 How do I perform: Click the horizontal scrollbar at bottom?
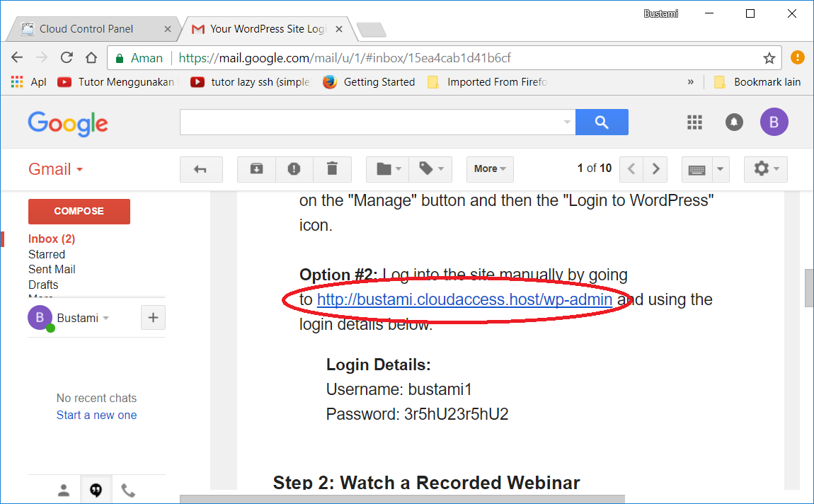(x=402, y=499)
